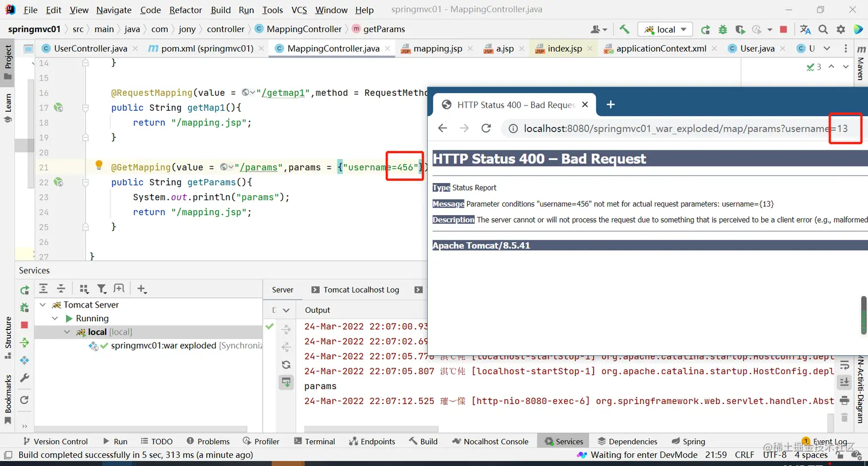Open the Terminal tool window button

[x=314, y=441]
